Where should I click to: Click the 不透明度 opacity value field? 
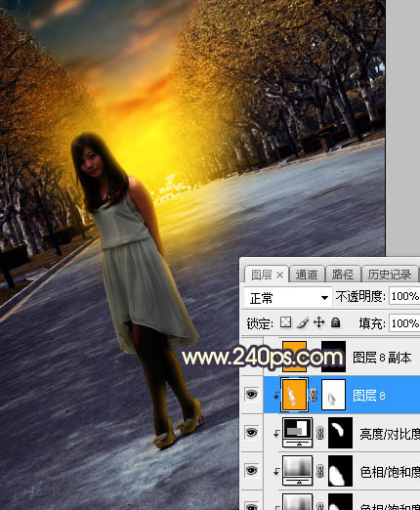(404, 296)
